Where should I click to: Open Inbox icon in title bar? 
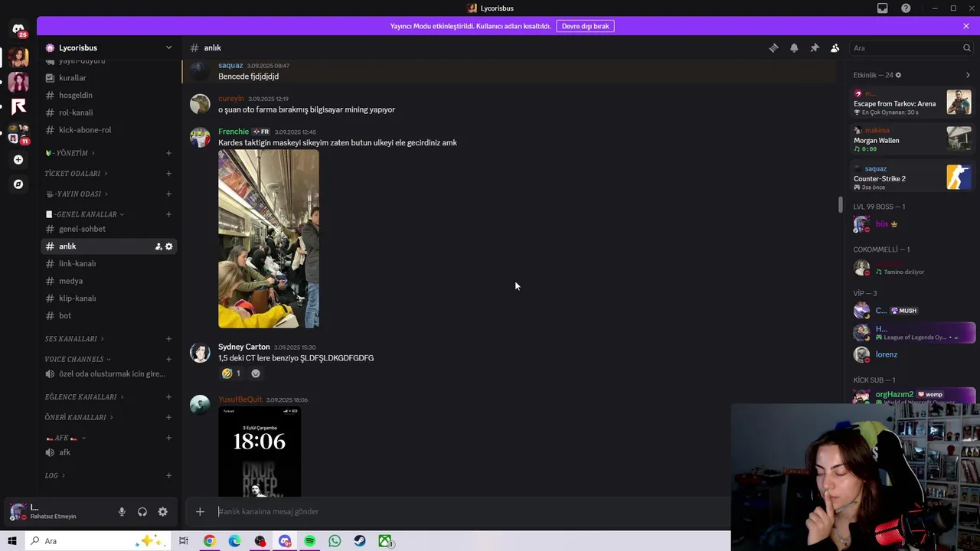pos(883,8)
